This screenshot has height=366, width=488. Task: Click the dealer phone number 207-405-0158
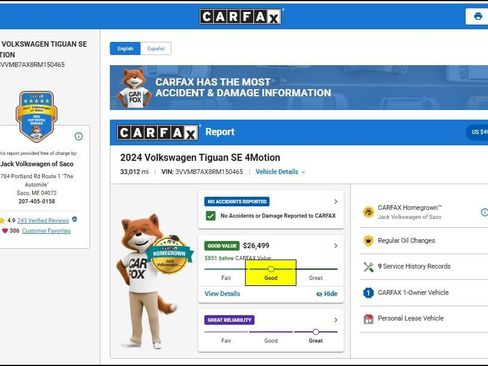(37, 201)
